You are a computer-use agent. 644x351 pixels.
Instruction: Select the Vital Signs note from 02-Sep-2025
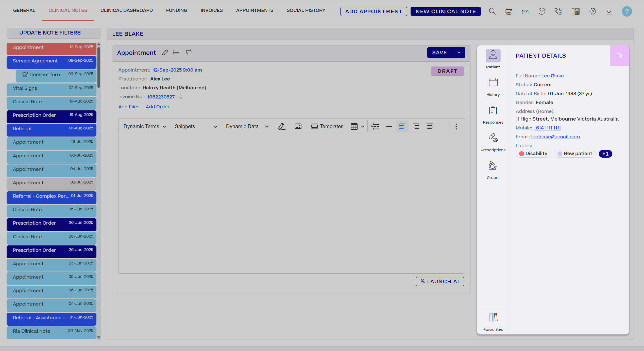pos(51,88)
